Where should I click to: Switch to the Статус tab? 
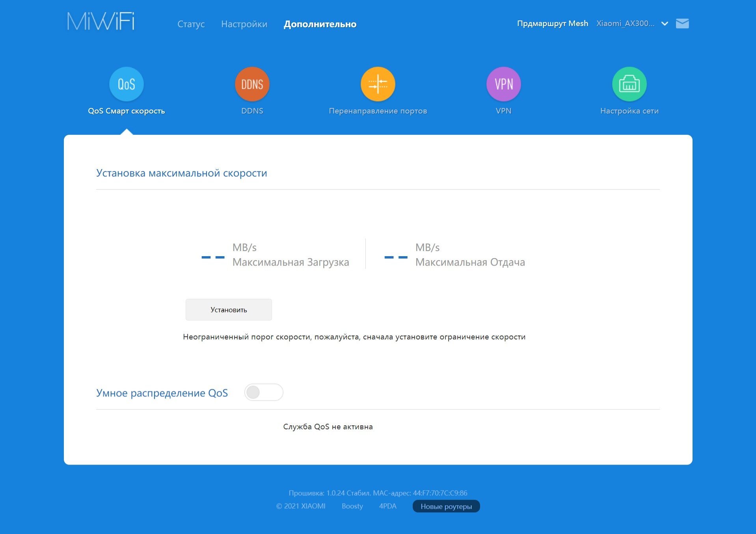tap(191, 24)
